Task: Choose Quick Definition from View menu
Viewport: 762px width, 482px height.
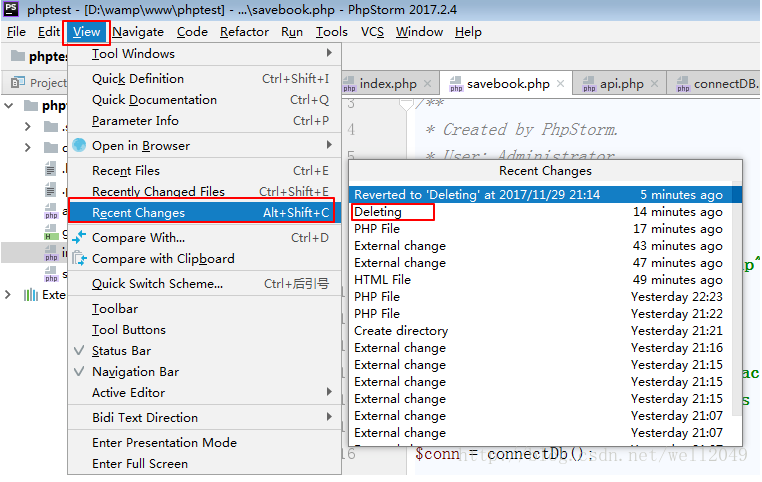Action: click(205, 79)
